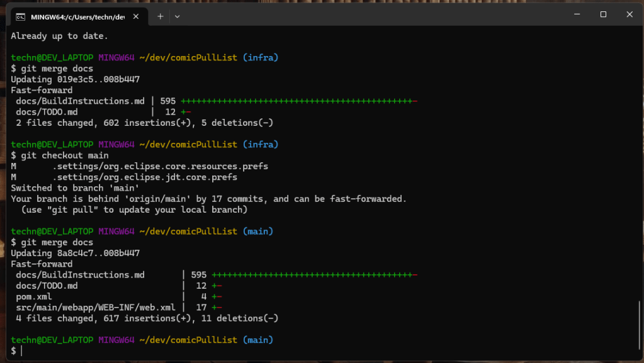This screenshot has width=644, height=363.
Task: Minimize the terminal window
Action: point(577,14)
